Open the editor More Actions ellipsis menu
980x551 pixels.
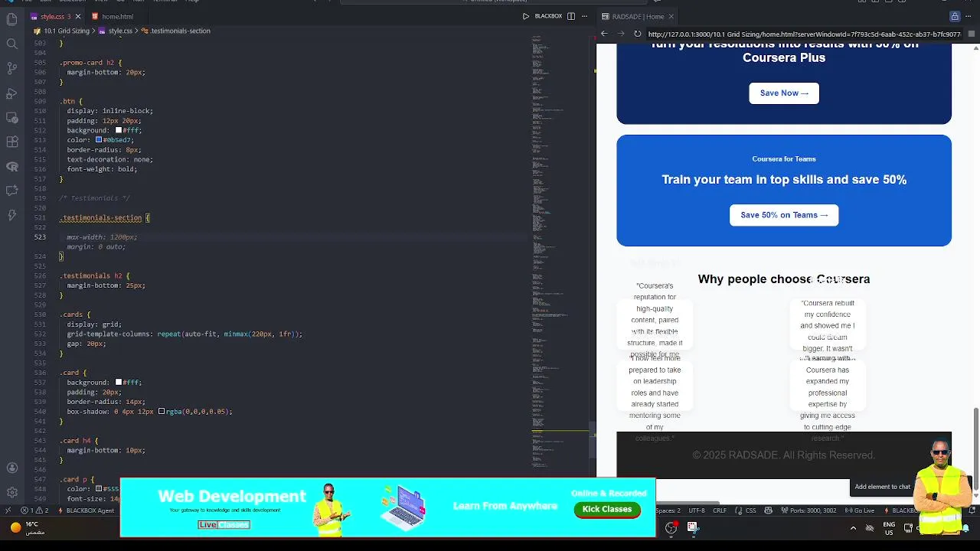click(x=584, y=16)
